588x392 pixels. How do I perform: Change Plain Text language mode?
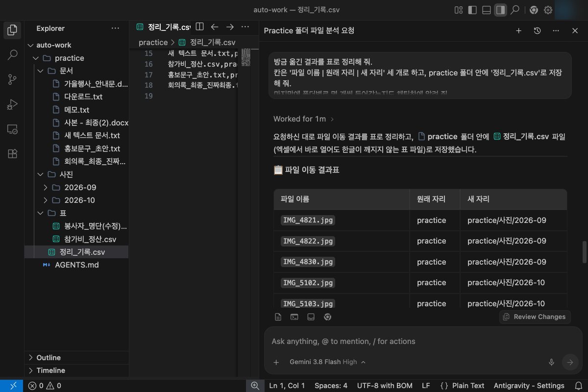(x=463, y=386)
